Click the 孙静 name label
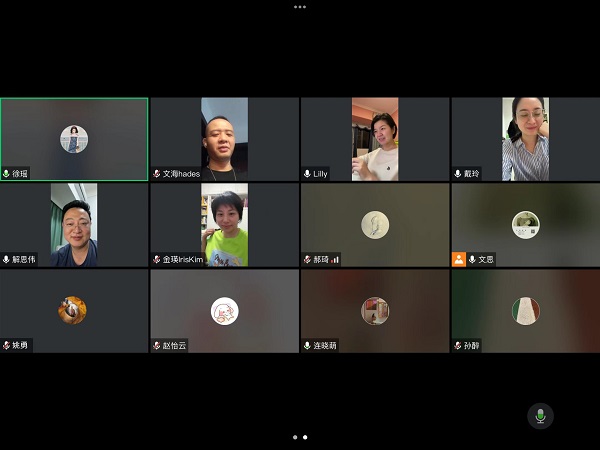 471,346
